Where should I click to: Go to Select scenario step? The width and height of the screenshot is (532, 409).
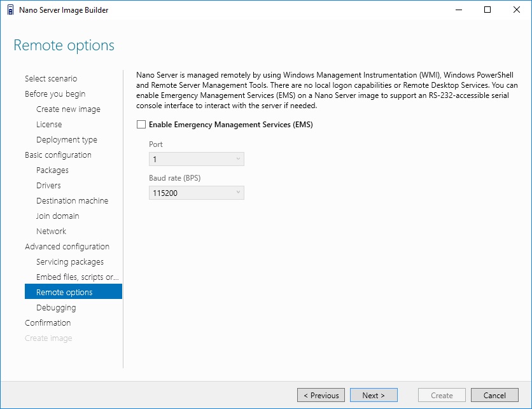click(x=51, y=79)
